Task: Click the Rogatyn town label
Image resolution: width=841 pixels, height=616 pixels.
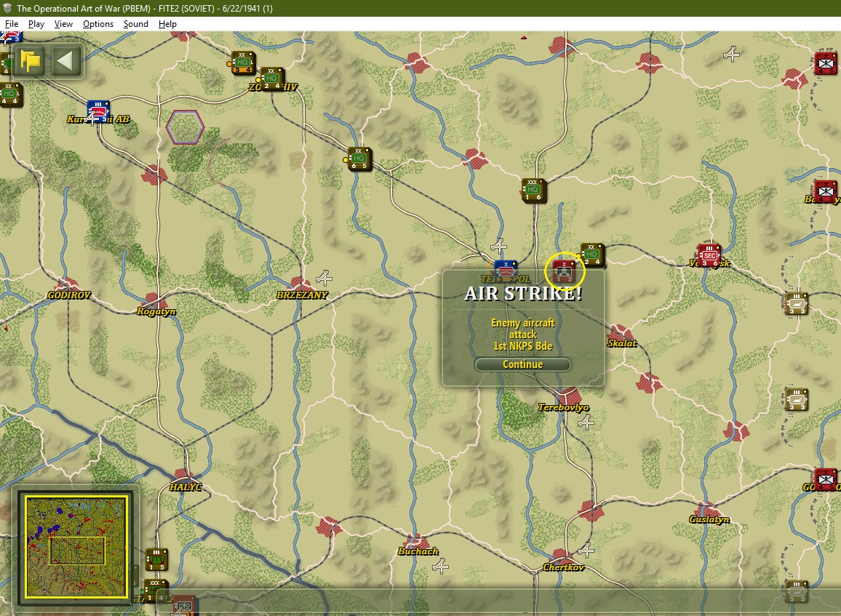Action: coord(156,311)
